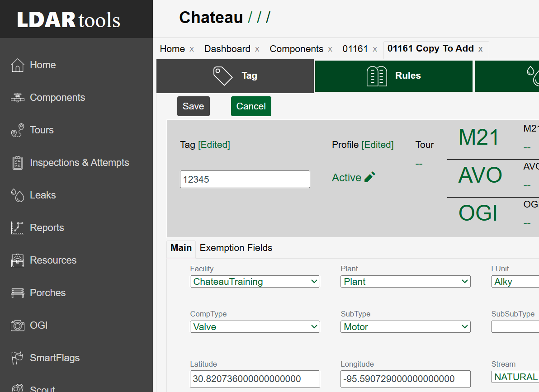Switch to the Exemption Fields tab

click(x=236, y=248)
